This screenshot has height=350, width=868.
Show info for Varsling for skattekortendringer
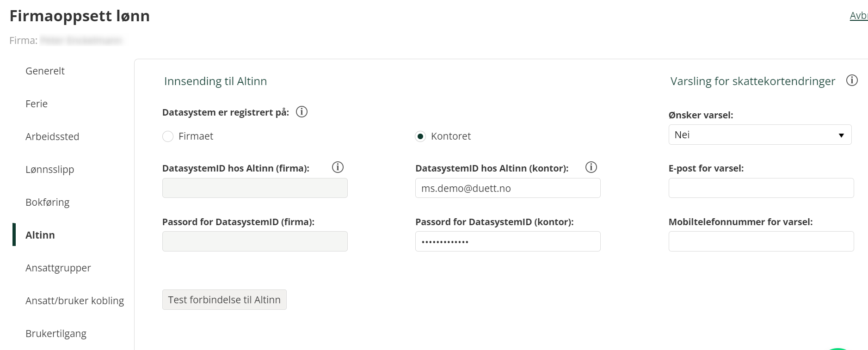coord(852,80)
